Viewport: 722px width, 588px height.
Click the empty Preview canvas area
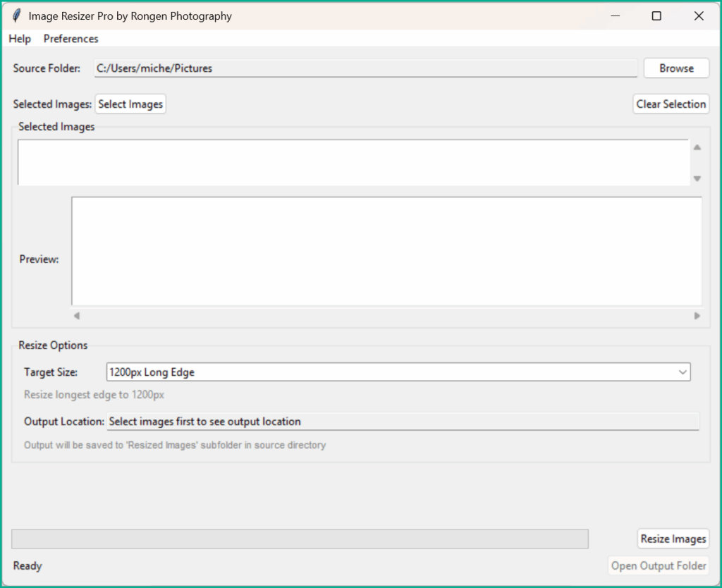coord(386,251)
